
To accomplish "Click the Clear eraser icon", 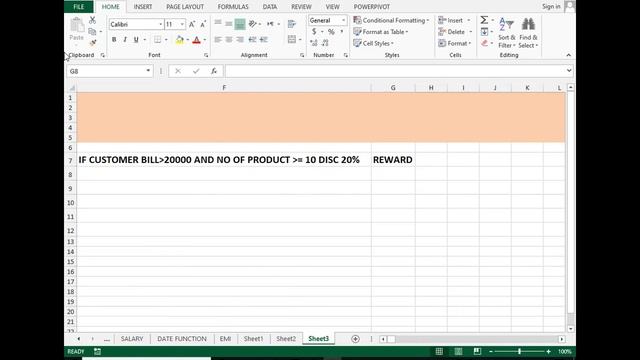I will pyautogui.click(x=484, y=43).
